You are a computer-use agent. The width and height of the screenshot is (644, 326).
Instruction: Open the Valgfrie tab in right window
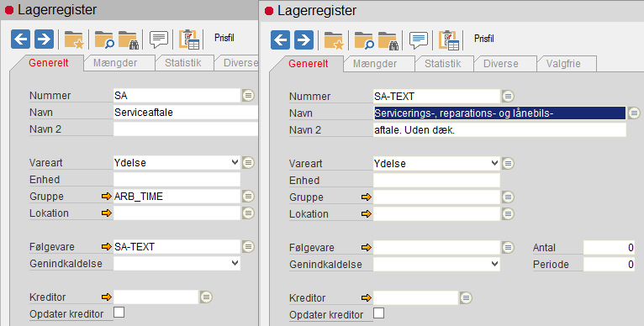(563, 64)
